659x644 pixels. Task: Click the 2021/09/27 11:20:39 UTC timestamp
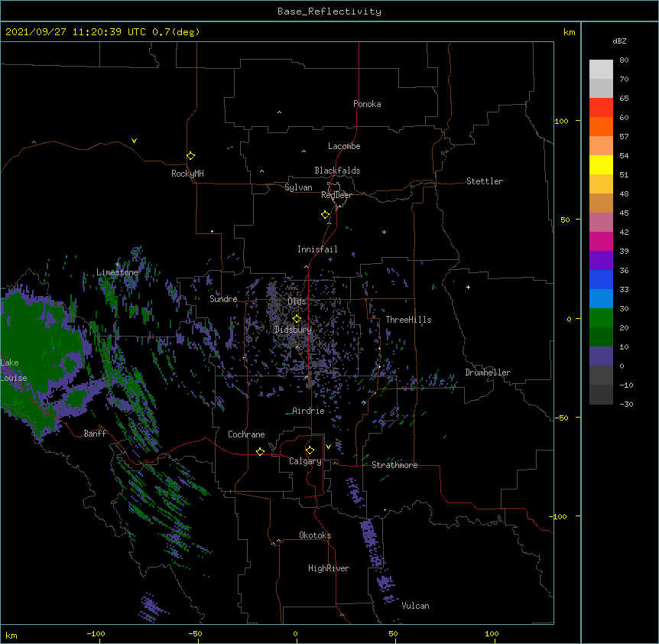click(75, 32)
